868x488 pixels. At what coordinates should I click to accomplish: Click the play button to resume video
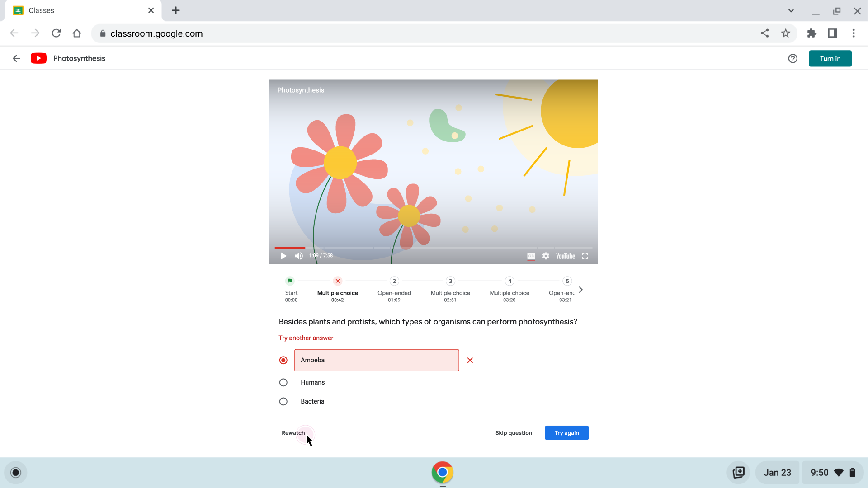point(283,256)
